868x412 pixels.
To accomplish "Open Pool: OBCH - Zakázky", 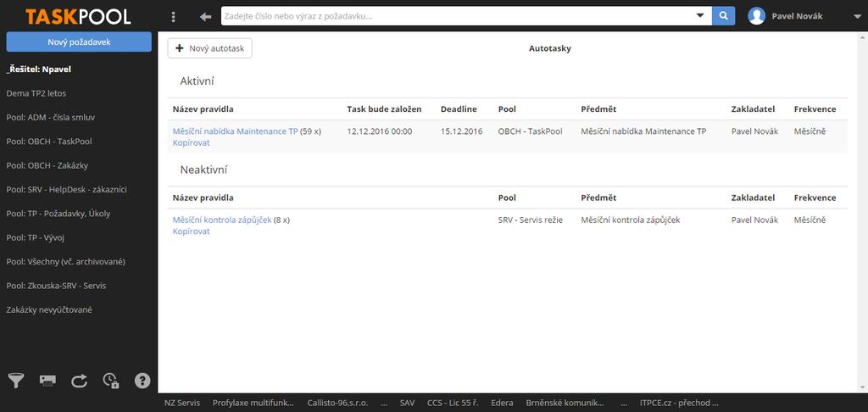I will [x=47, y=165].
